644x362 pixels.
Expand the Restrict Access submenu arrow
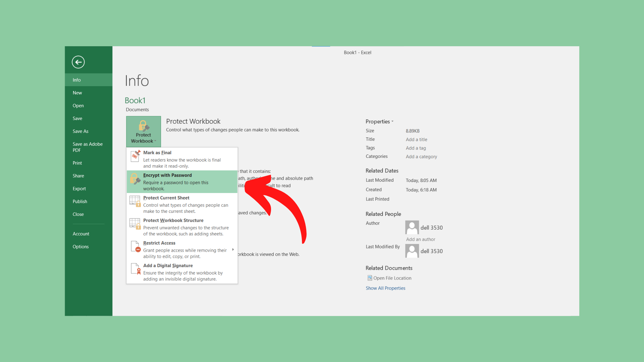(233, 250)
